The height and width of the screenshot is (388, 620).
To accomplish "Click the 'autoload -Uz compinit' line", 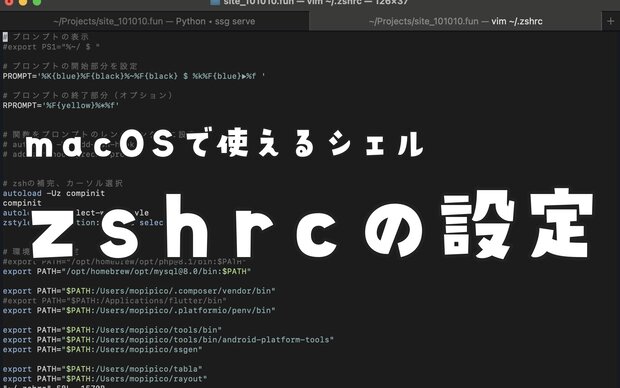I will (54, 193).
